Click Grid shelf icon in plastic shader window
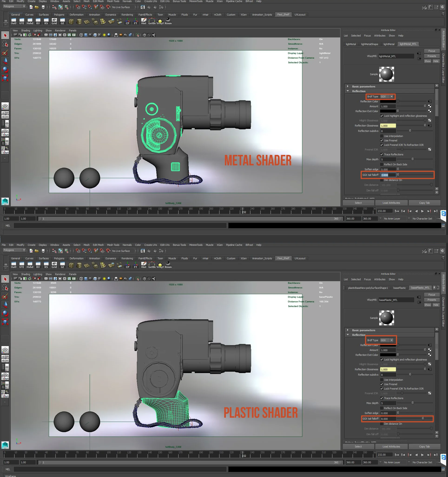This screenshot has width=448, height=477. (54, 265)
